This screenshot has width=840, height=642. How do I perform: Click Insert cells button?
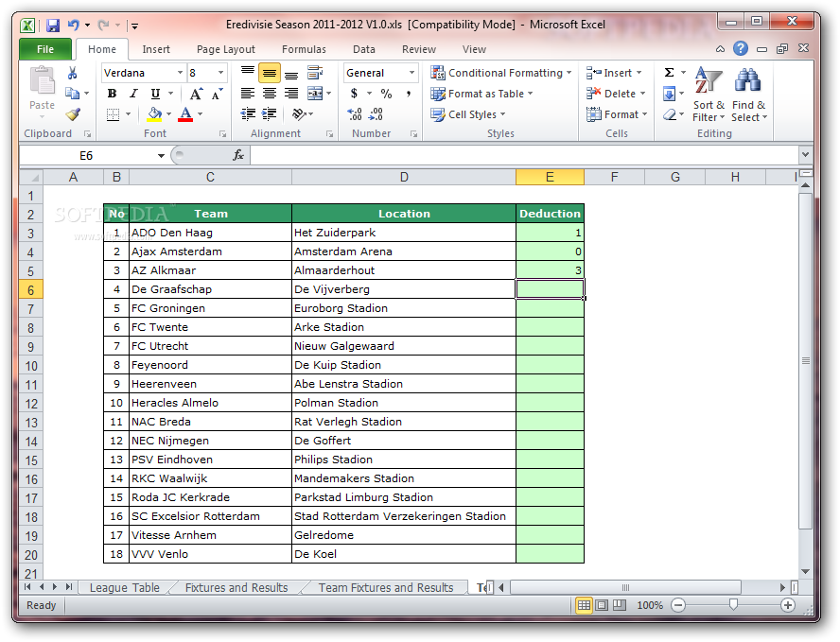point(614,73)
